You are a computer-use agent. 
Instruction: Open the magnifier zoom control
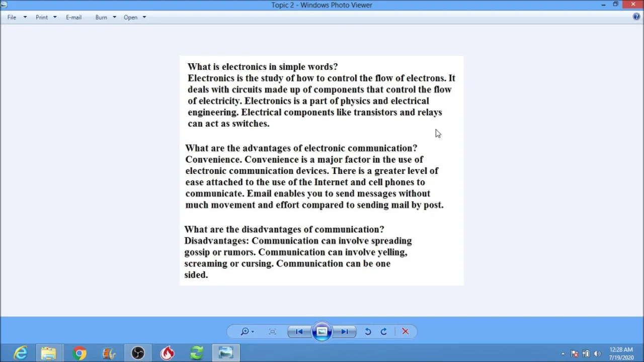pyautogui.click(x=247, y=331)
